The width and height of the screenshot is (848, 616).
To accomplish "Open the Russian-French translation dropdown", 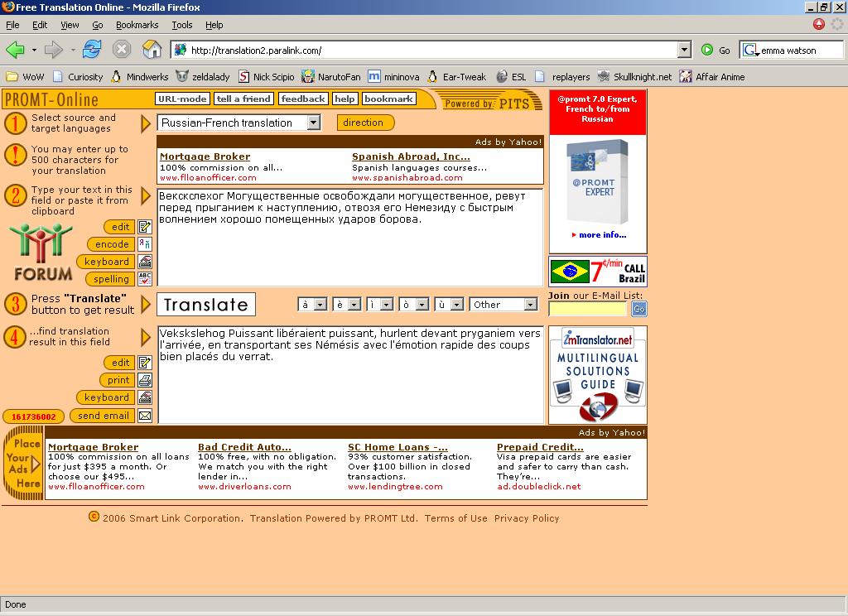I will [313, 123].
